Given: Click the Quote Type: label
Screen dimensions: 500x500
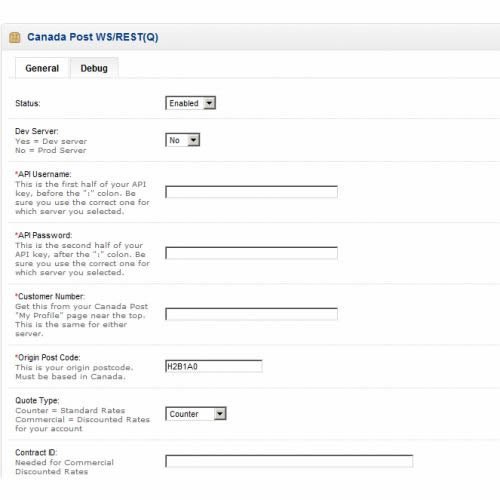Looking at the screenshot, I should point(37,400).
